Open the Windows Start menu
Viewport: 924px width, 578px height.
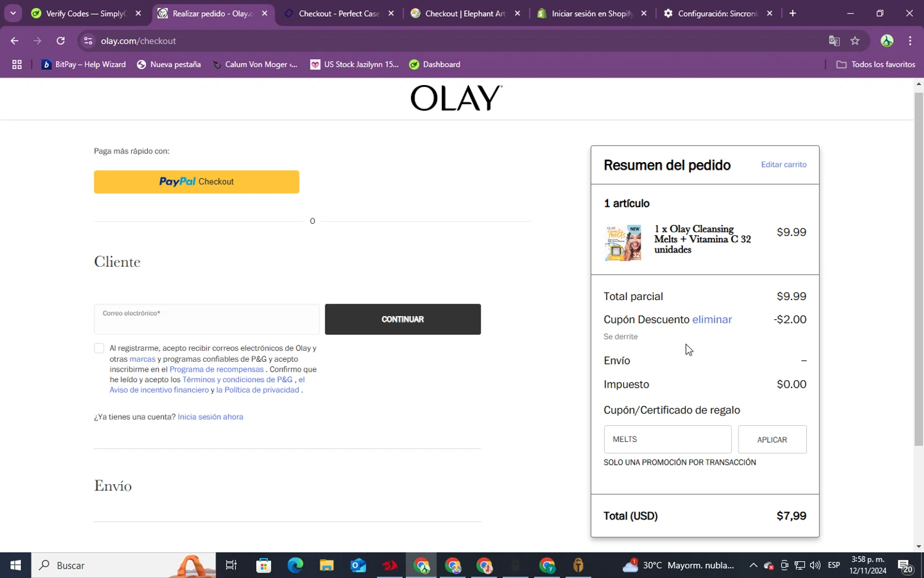pyautogui.click(x=15, y=565)
